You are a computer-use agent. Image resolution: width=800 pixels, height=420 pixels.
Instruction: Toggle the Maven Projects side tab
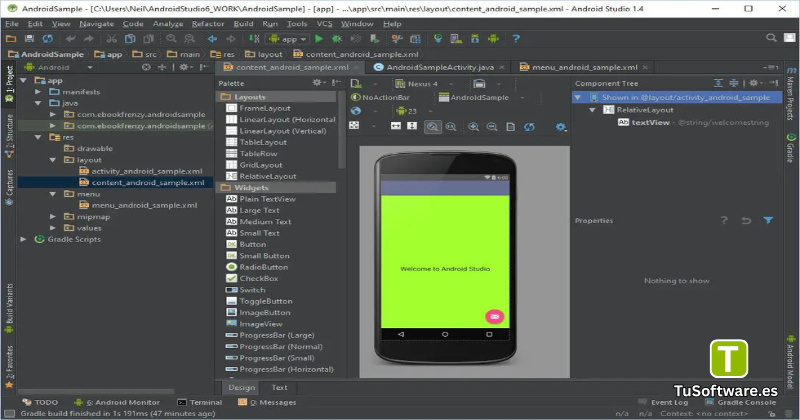(x=790, y=95)
